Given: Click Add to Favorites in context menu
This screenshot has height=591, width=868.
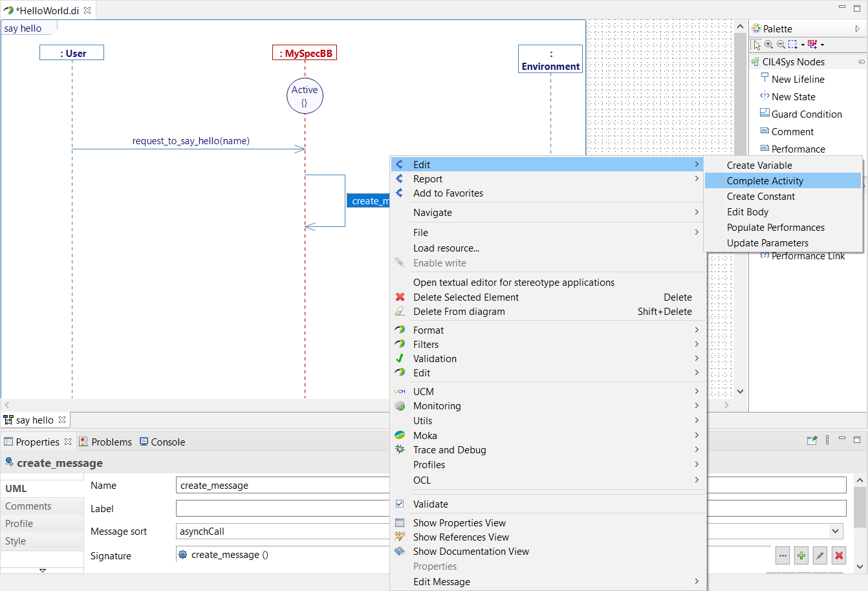Looking at the screenshot, I should tap(548, 193).
